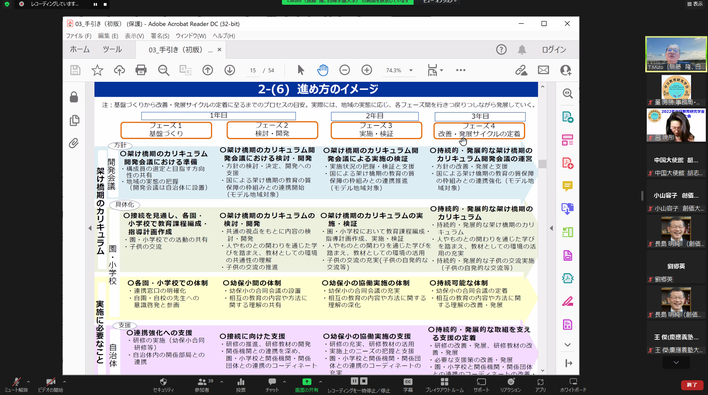Open Zoom polls button
Viewport: 708px width, 395px height.
coord(241,384)
